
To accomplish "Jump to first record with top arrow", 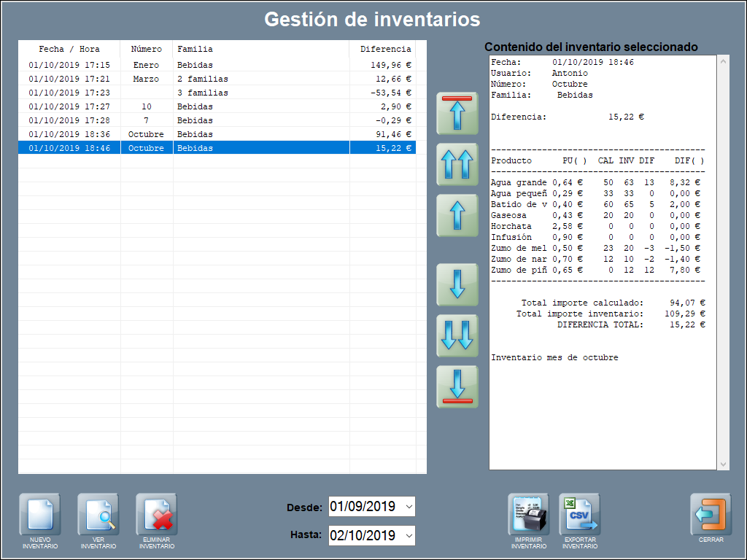I will click(x=457, y=114).
